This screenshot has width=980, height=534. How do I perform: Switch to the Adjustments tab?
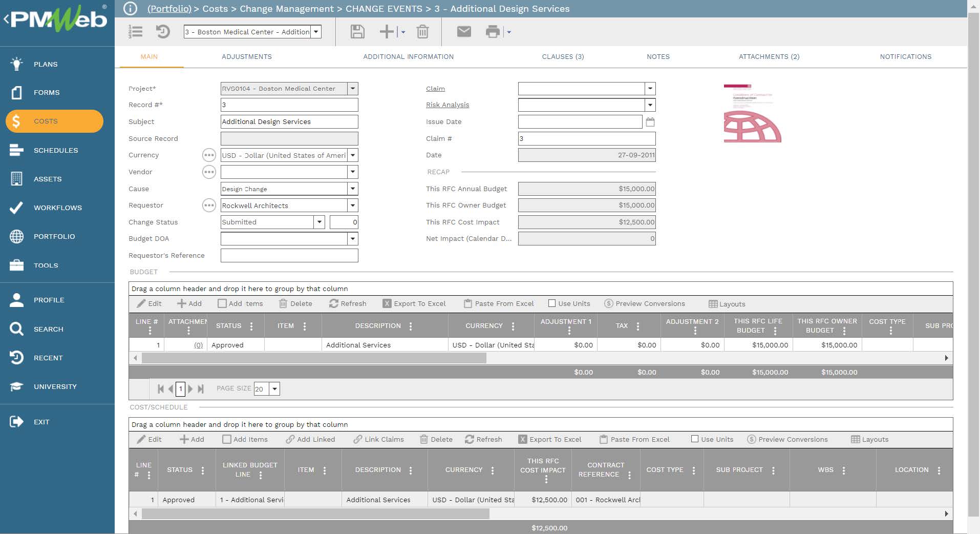click(x=246, y=57)
